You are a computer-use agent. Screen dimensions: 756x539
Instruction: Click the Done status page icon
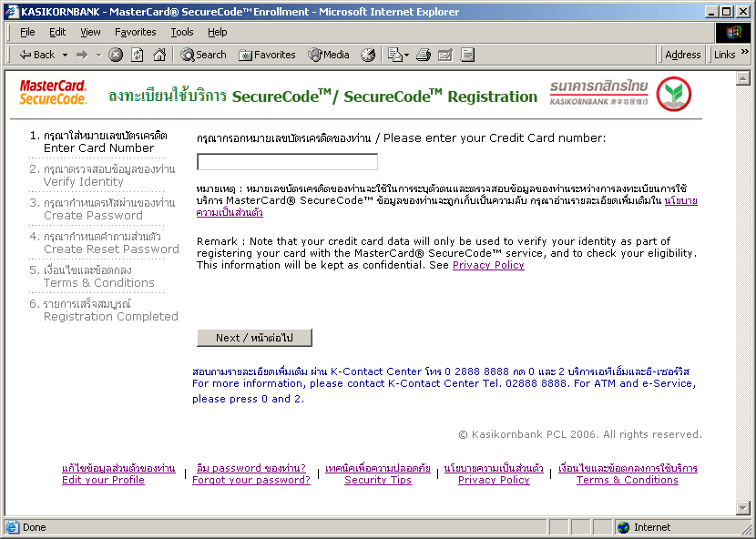coord(13,527)
